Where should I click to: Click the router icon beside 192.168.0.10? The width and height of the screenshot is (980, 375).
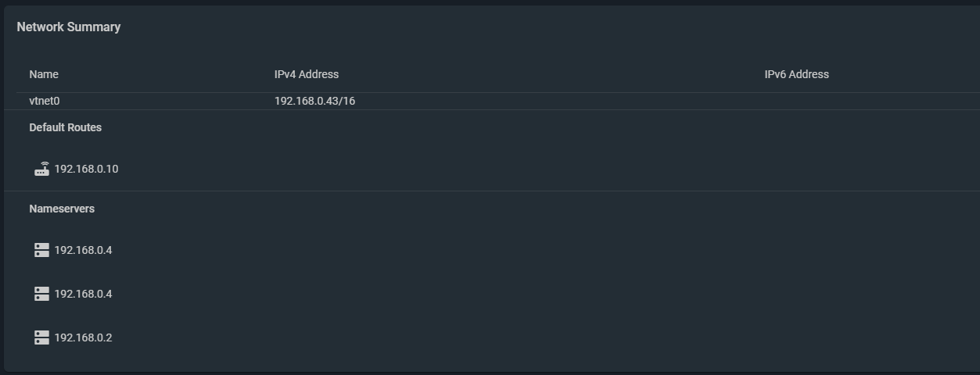[42, 169]
